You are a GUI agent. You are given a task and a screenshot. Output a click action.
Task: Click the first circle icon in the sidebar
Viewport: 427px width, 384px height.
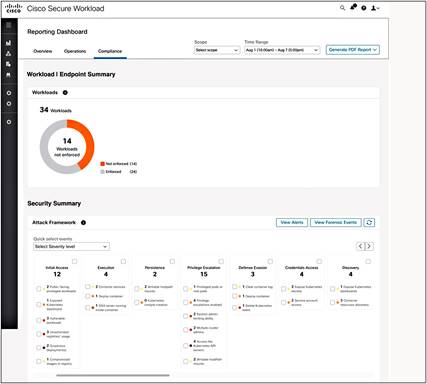pos(9,93)
